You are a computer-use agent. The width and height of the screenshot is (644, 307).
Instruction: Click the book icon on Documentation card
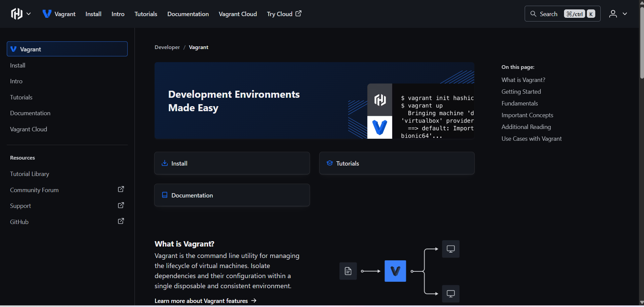click(165, 195)
